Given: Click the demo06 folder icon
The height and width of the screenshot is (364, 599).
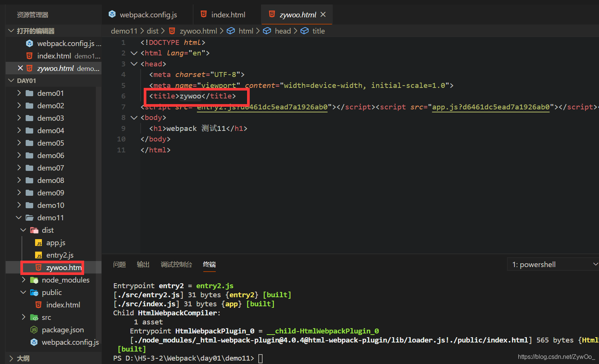Looking at the screenshot, I should (29, 155).
